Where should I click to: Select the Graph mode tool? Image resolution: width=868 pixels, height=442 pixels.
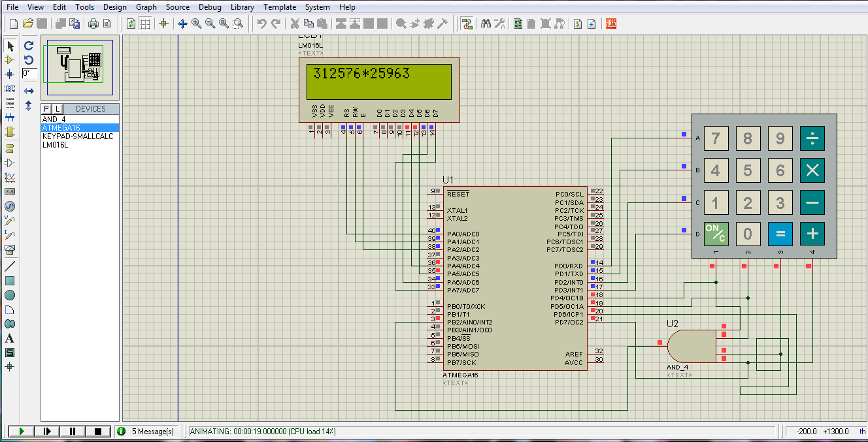(10, 177)
